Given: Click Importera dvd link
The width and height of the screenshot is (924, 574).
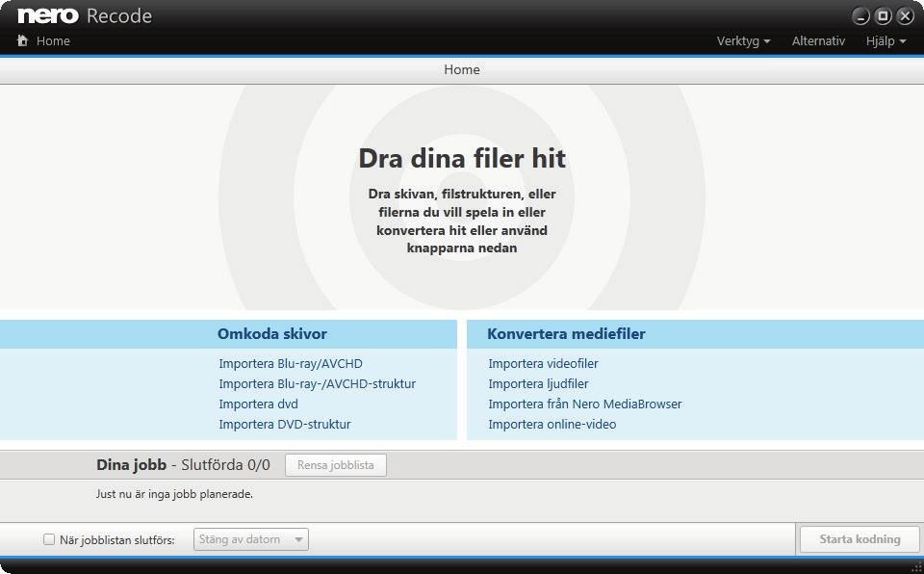Looking at the screenshot, I should (258, 404).
